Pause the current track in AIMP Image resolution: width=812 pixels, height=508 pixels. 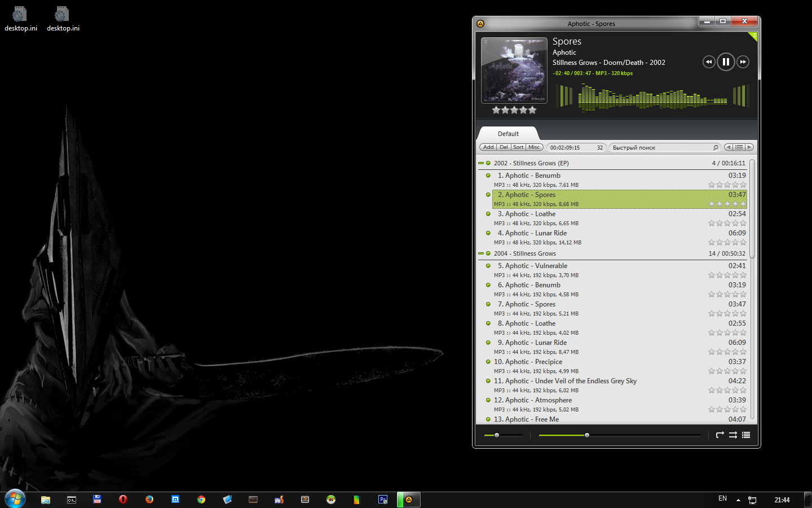pyautogui.click(x=726, y=62)
